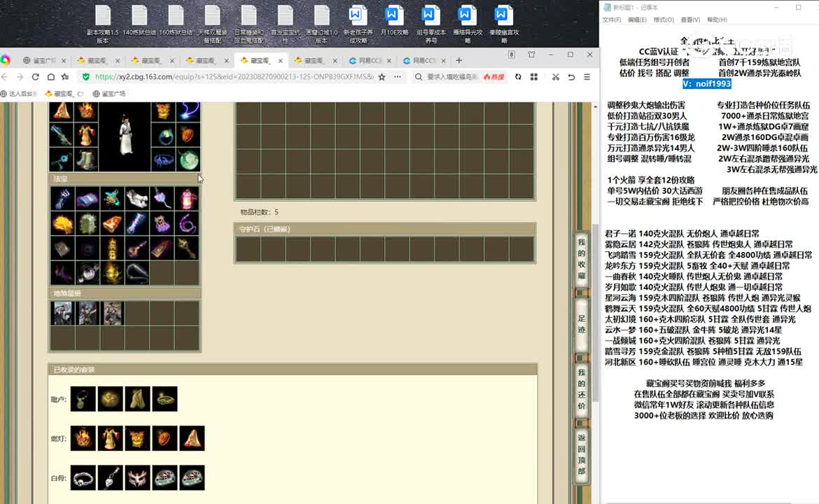Image resolution: width=819 pixels, height=504 pixels.
Task: Open Notepad 文件(F) menu
Action: 612,20
